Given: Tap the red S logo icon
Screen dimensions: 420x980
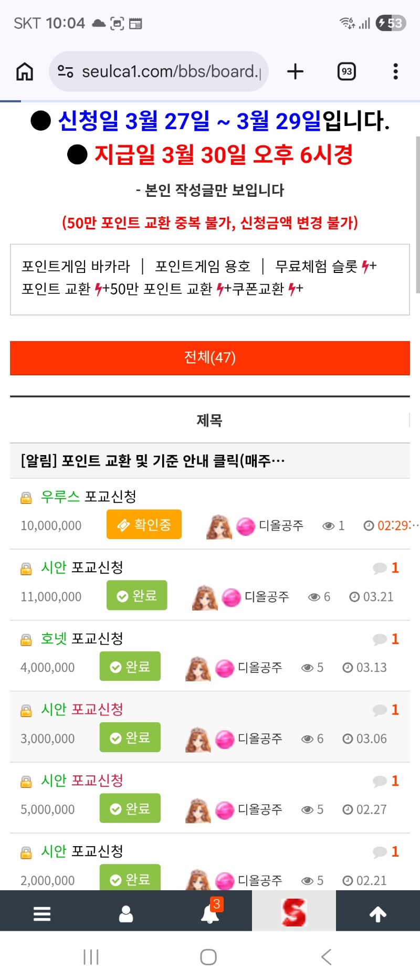Looking at the screenshot, I should pyautogui.click(x=293, y=912).
